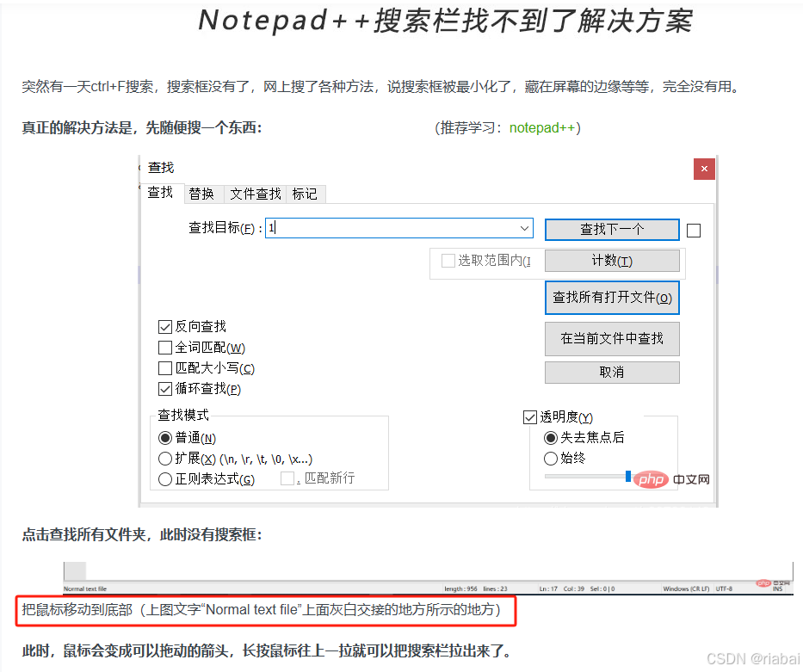Screen dimensions: 803x672
Task: Click the red close icon on 查找 dialog
Action: pyautogui.click(x=704, y=169)
